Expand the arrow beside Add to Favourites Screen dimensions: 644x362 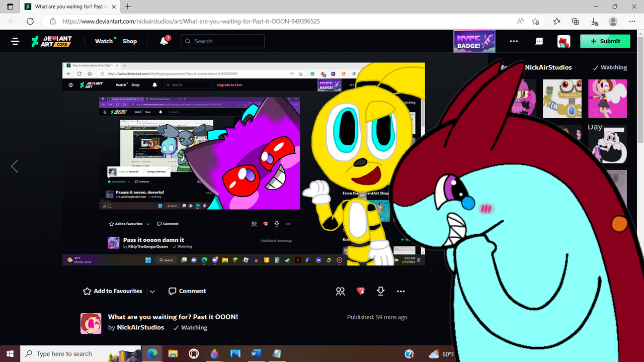pos(152,291)
